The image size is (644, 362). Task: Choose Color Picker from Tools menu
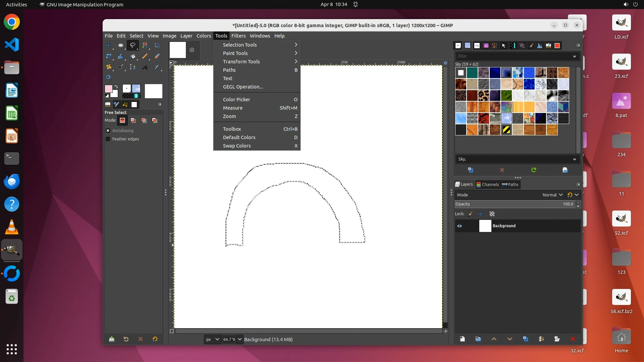tap(236, 100)
